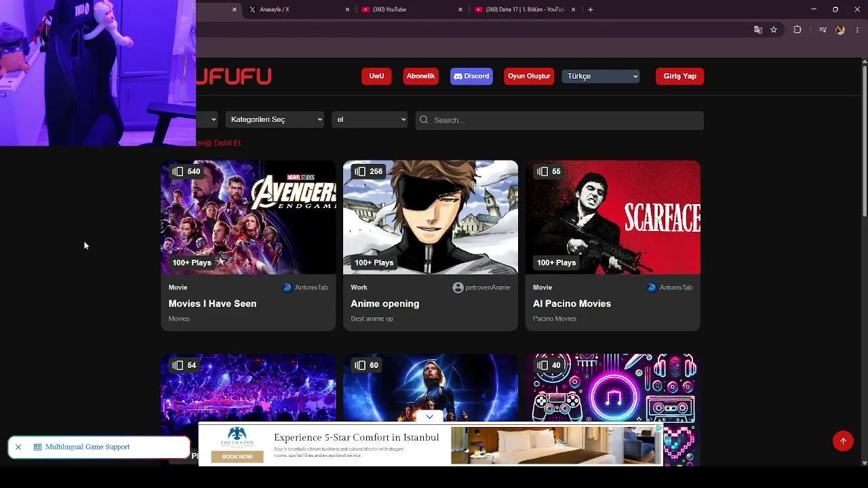This screenshot has height=488, width=868.
Task: Bookmark this page with the star icon
Action: [x=774, y=30]
